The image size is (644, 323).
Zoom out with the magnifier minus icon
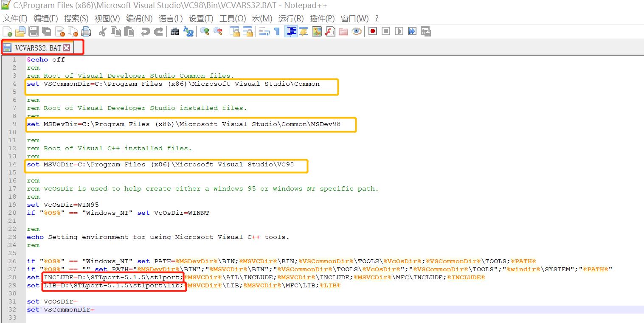(218, 31)
